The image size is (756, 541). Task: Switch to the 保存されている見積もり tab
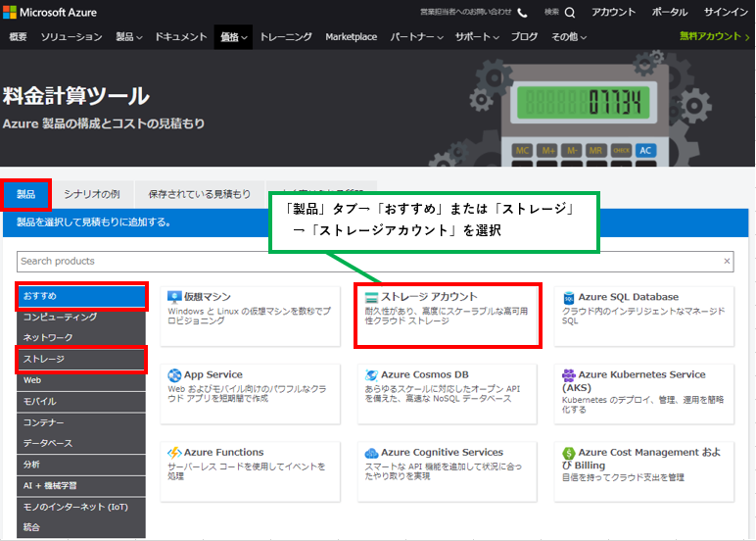point(200,194)
